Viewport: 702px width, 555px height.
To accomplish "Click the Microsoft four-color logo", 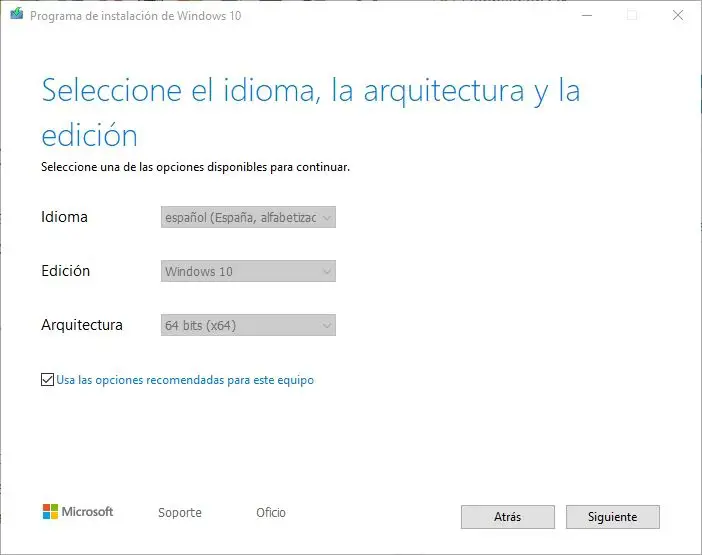I will [x=50, y=512].
